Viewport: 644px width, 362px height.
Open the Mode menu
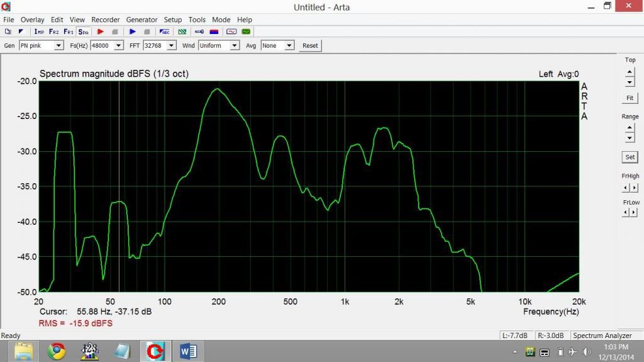(221, 20)
